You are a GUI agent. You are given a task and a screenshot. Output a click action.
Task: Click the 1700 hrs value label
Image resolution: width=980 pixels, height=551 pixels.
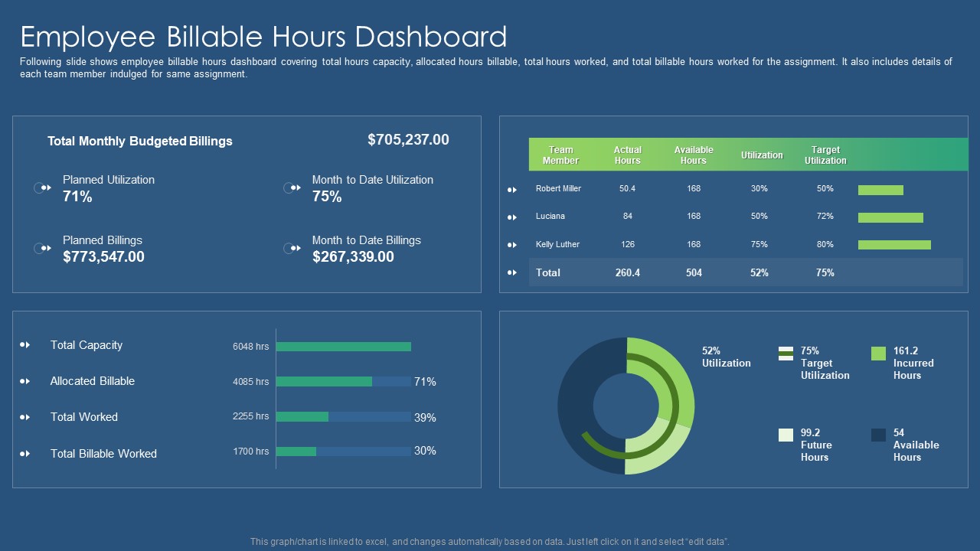pos(251,452)
